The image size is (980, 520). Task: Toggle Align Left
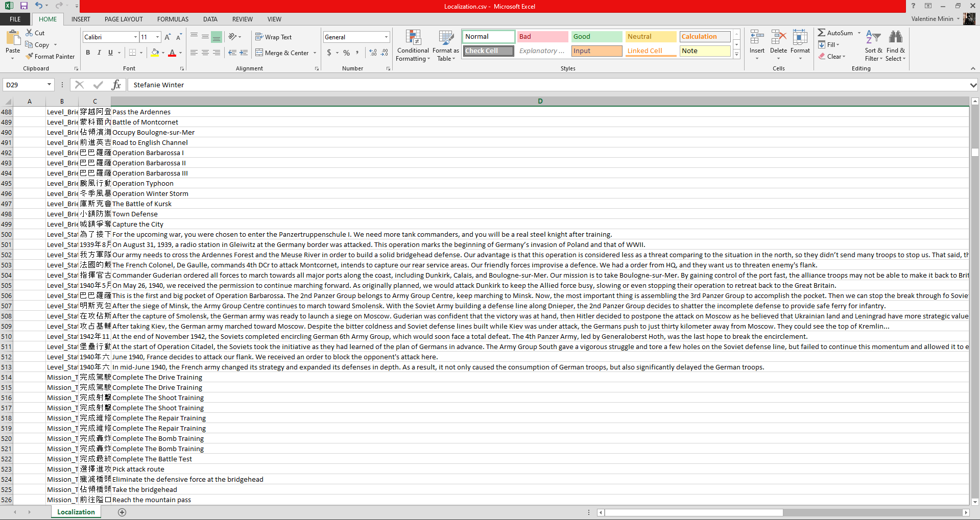(x=194, y=53)
